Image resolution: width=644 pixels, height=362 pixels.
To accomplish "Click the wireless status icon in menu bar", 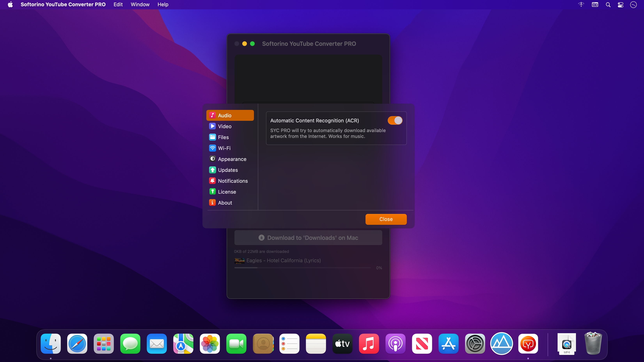I will 581,4.
